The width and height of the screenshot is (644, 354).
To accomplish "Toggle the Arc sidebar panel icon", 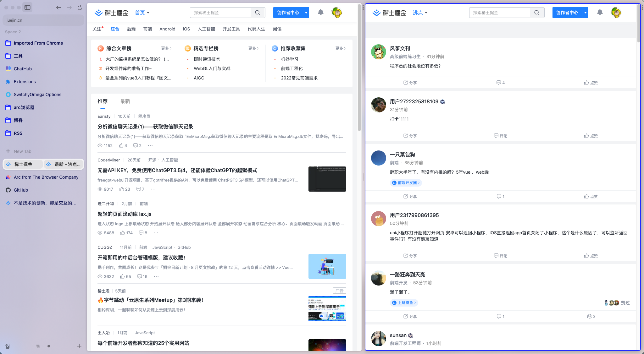I will (x=27, y=7).
